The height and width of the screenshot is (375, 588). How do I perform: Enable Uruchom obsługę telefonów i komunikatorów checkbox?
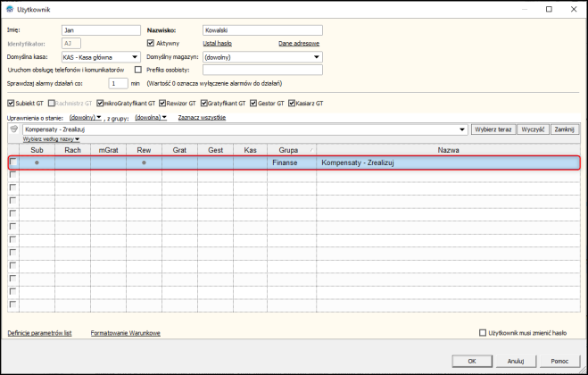click(138, 70)
